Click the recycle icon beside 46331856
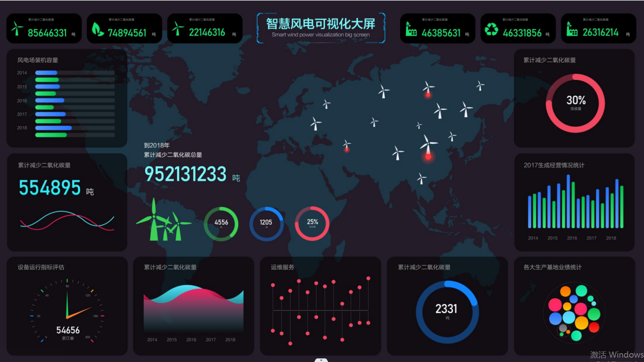 pos(491,29)
